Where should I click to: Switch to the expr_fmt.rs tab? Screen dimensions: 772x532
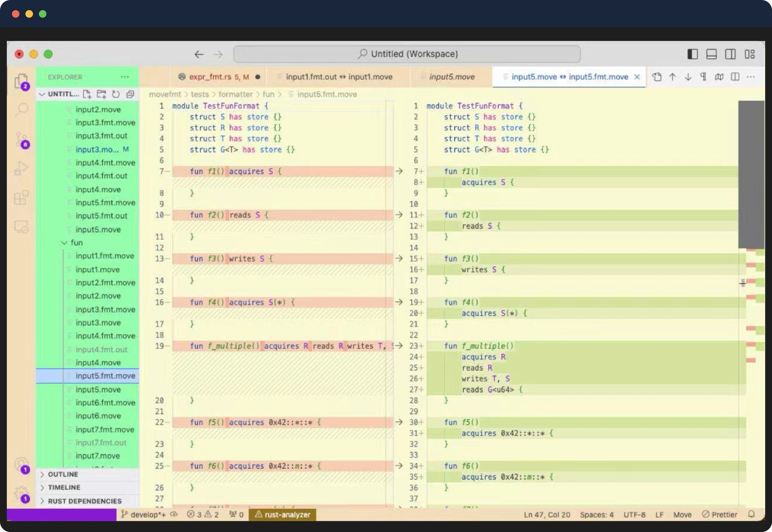point(218,77)
